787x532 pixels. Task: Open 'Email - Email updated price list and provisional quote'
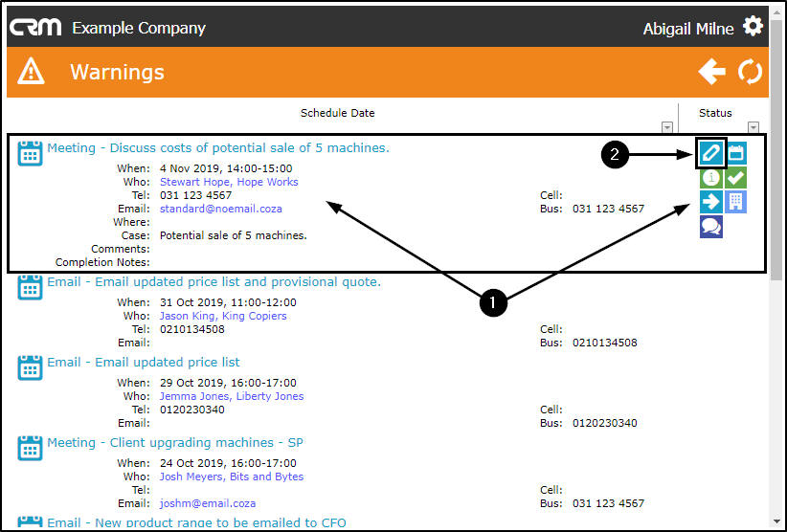click(214, 282)
